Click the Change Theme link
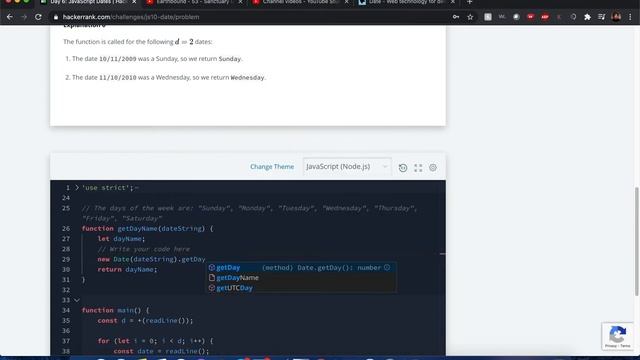This screenshot has height=360, width=640. [x=272, y=167]
